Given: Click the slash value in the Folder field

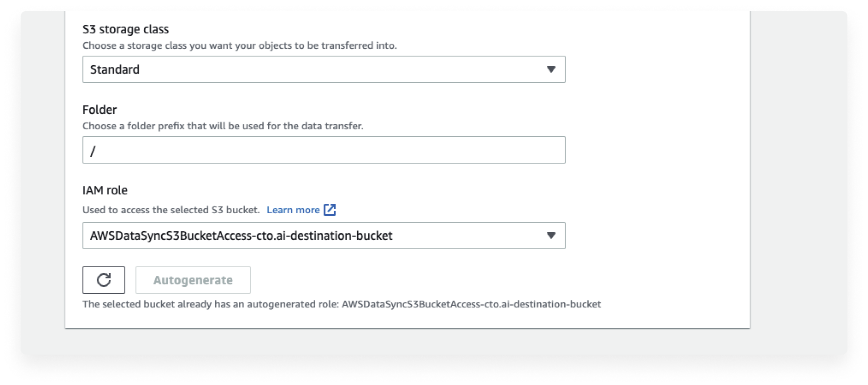Looking at the screenshot, I should (93, 150).
